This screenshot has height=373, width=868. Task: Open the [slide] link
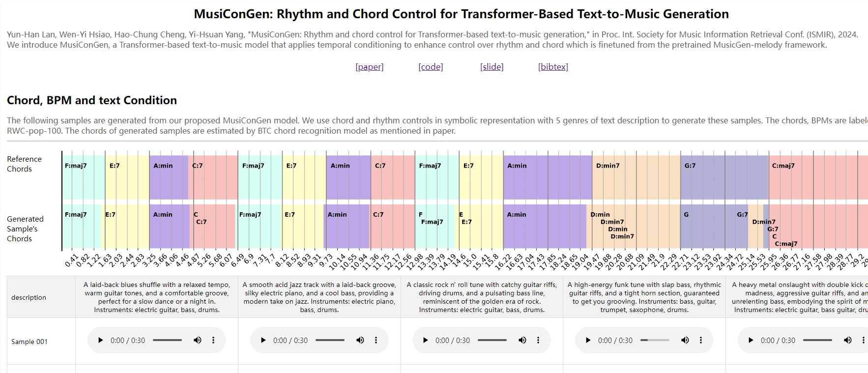click(492, 67)
